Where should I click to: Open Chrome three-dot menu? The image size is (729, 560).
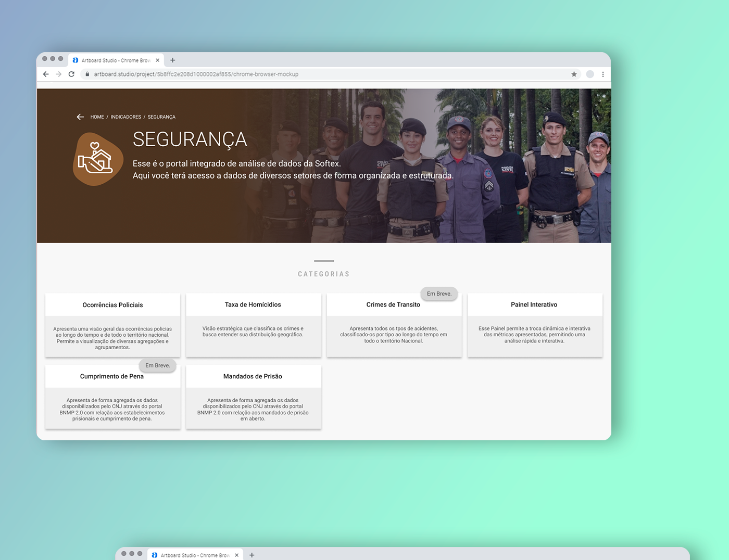[x=603, y=74]
